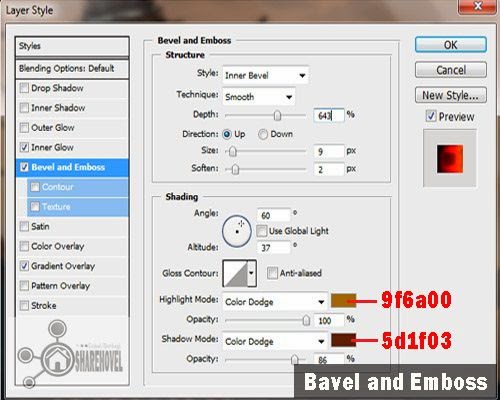
Task: Click the Cancel button
Action: point(451,70)
